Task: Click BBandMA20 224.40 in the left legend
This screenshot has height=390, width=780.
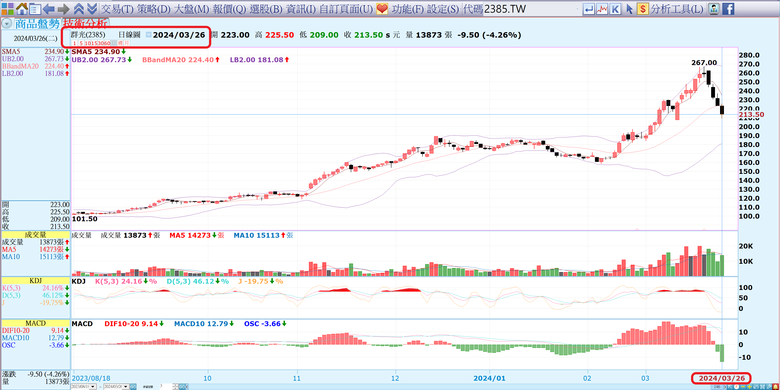Action: tap(35, 66)
